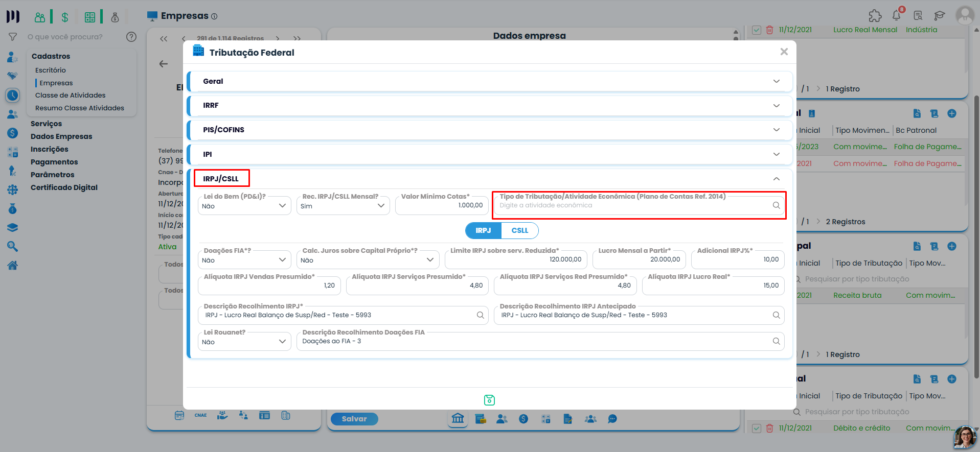Select the IRPJ toggle option

(483, 230)
